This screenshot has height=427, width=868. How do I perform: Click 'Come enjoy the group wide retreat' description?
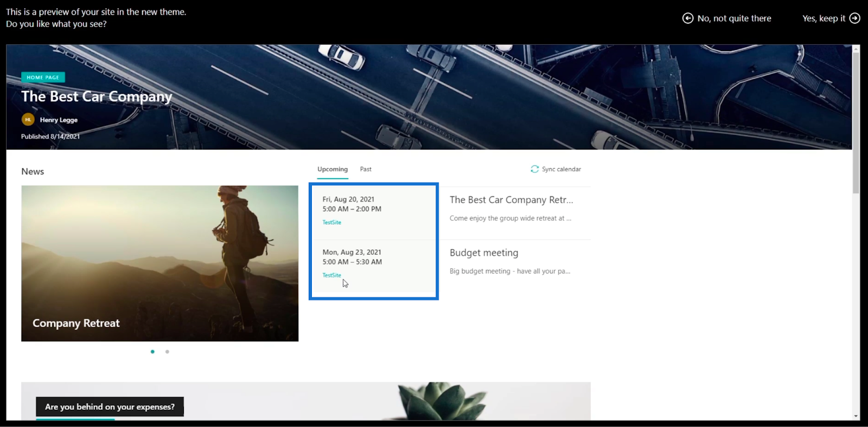[x=510, y=218]
